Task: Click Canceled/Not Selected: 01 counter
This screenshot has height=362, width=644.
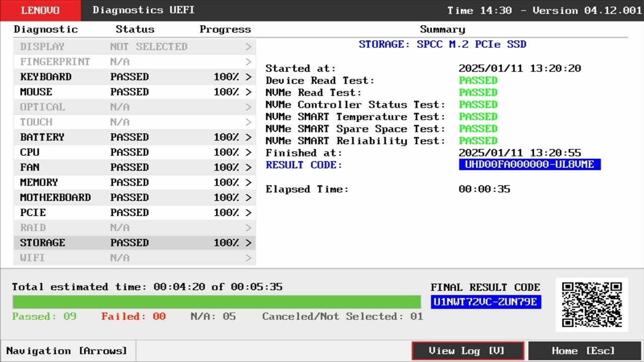Action: [343, 316]
